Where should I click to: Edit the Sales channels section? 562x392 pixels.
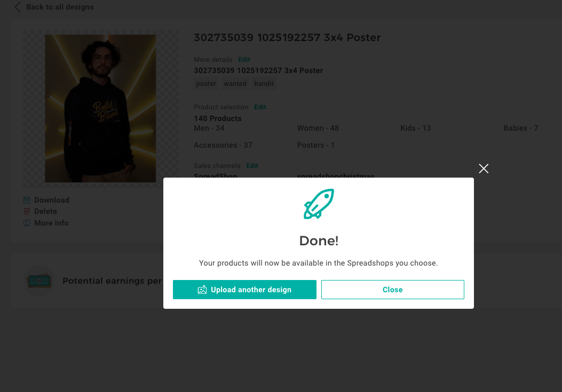pyautogui.click(x=252, y=166)
